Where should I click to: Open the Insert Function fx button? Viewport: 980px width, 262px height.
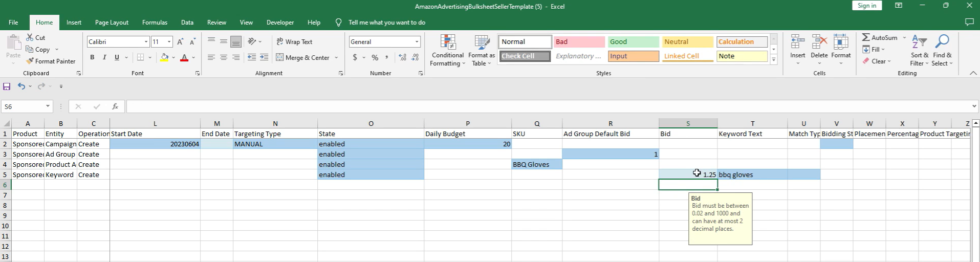coord(115,106)
